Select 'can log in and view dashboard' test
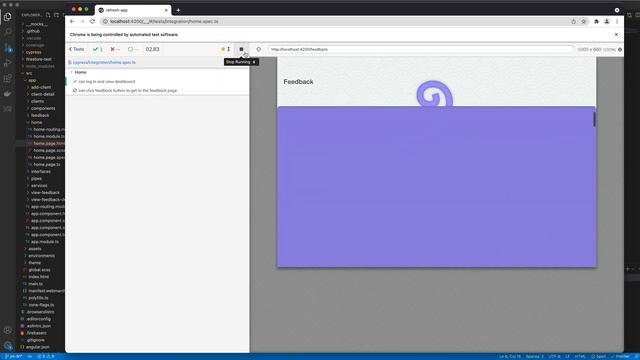640x360 pixels. [107, 82]
